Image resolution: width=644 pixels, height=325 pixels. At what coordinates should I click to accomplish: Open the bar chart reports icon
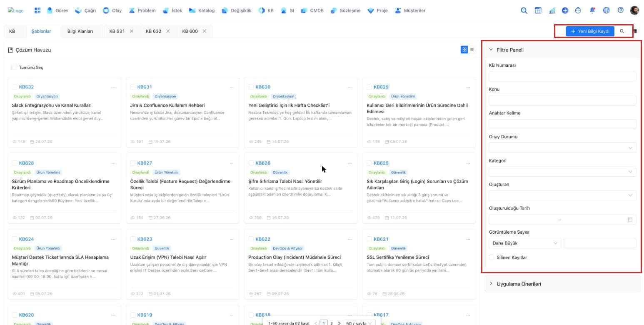pyautogui.click(x=552, y=10)
